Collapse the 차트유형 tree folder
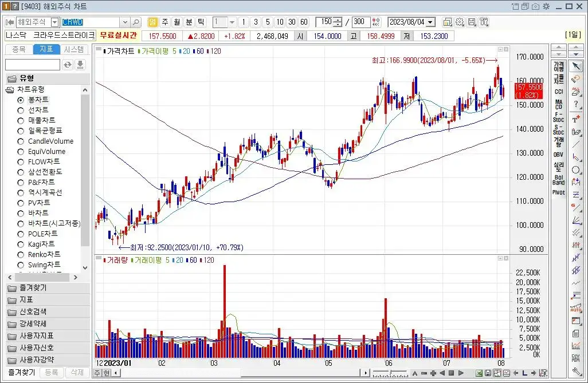Image resolution: width=588 pixels, height=383 pixels. coord(10,89)
